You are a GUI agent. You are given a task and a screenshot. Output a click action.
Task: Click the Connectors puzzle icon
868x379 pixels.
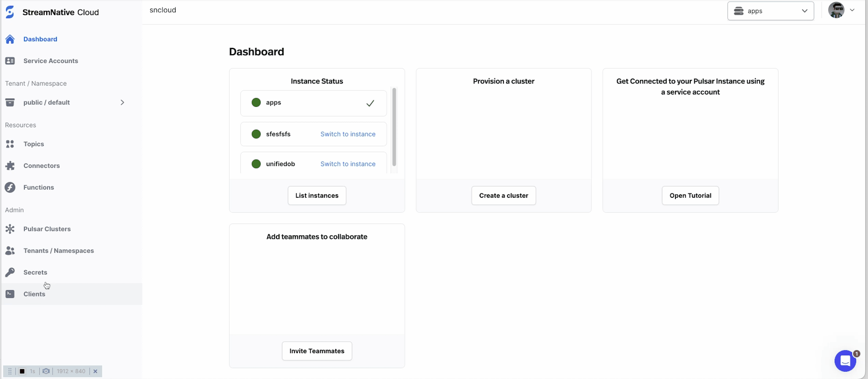10,166
